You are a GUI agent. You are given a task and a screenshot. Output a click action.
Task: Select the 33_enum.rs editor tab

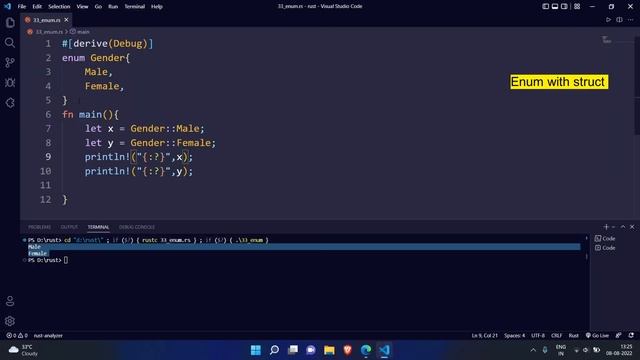click(47, 20)
